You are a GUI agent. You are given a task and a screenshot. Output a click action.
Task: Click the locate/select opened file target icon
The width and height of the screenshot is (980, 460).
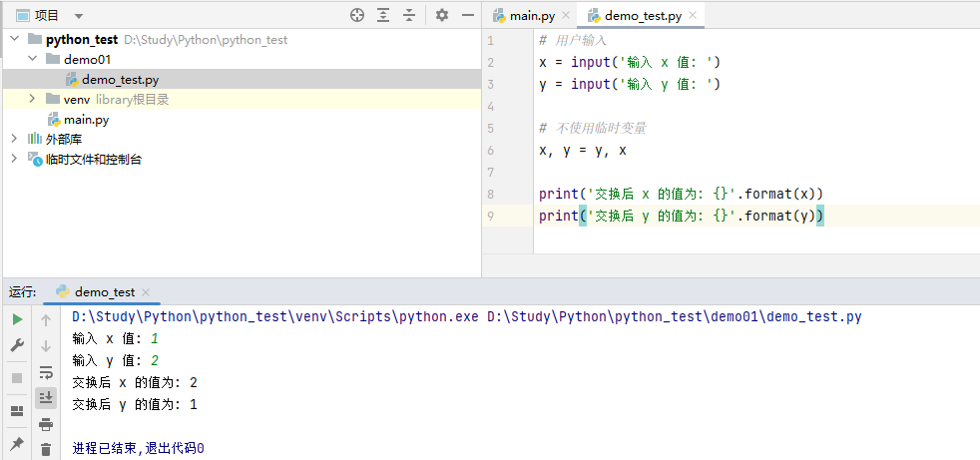[x=357, y=16]
